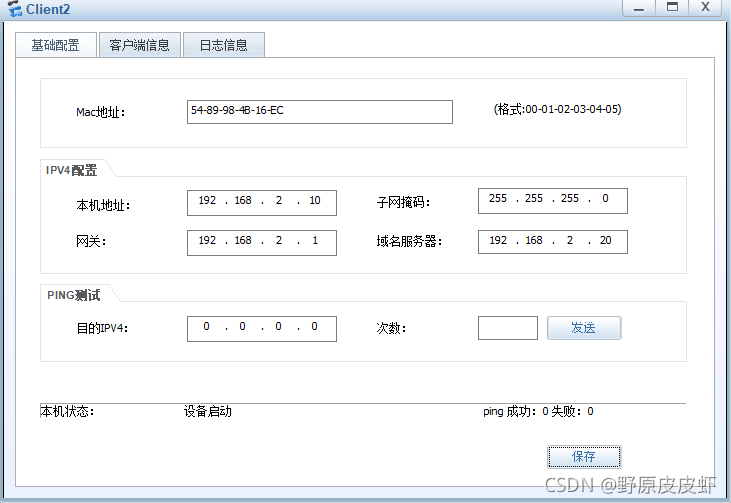Click the 次数 label
The width and height of the screenshot is (731, 503).
point(391,328)
